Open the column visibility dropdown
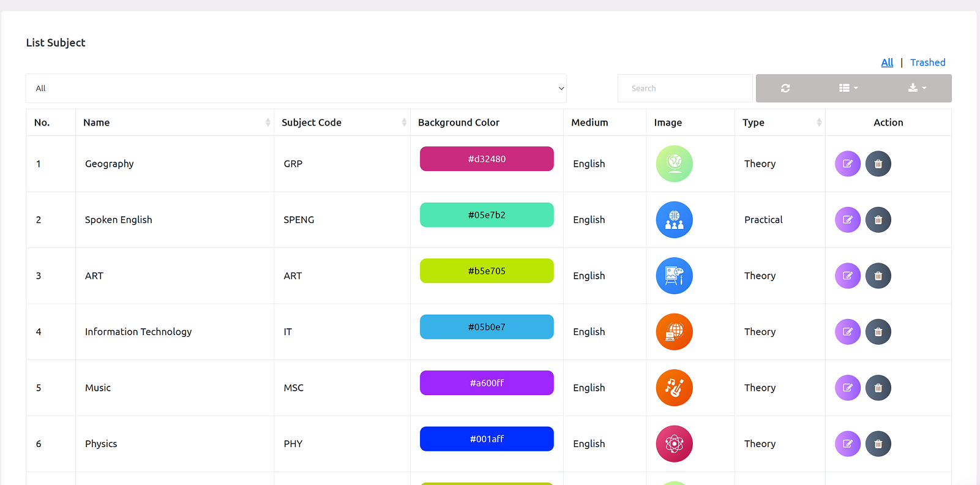Screen dimensions: 980x485 tap(848, 88)
